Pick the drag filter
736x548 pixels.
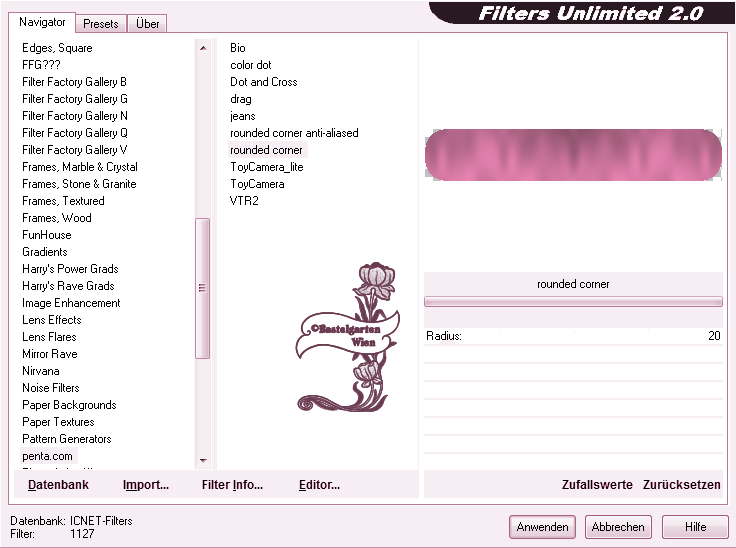(x=241, y=99)
